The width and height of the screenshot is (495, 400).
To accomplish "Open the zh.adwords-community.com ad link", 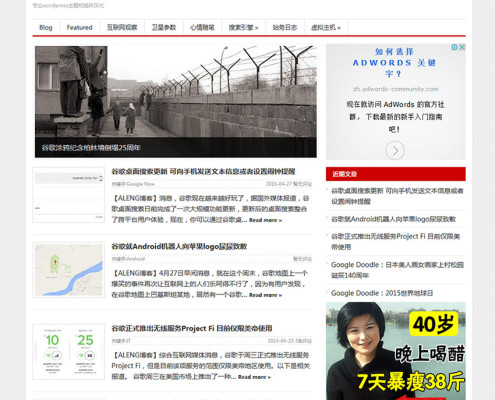I will (x=396, y=89).
